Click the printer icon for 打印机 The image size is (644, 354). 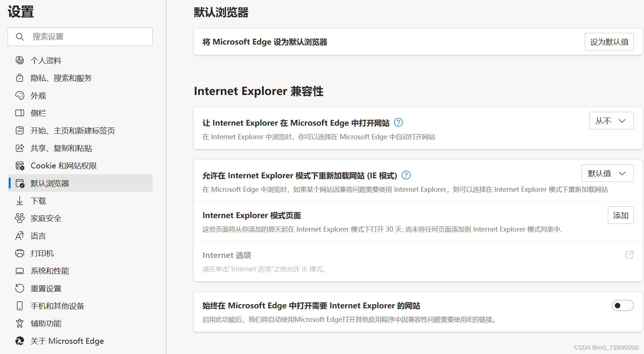point(20,253)
